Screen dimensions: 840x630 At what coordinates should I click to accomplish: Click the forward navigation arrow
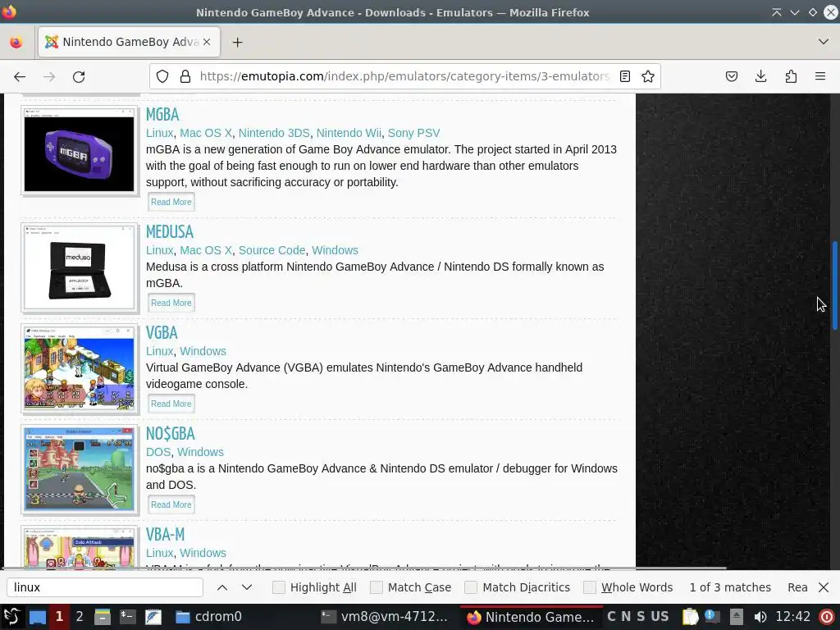pyautogui.click(x=49, y=76)
